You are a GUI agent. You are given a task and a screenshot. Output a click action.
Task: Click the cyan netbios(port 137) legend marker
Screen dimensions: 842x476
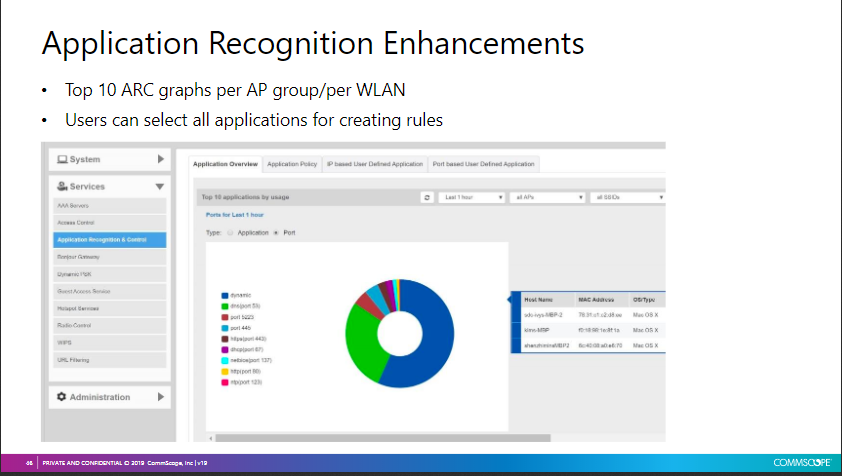222,360
